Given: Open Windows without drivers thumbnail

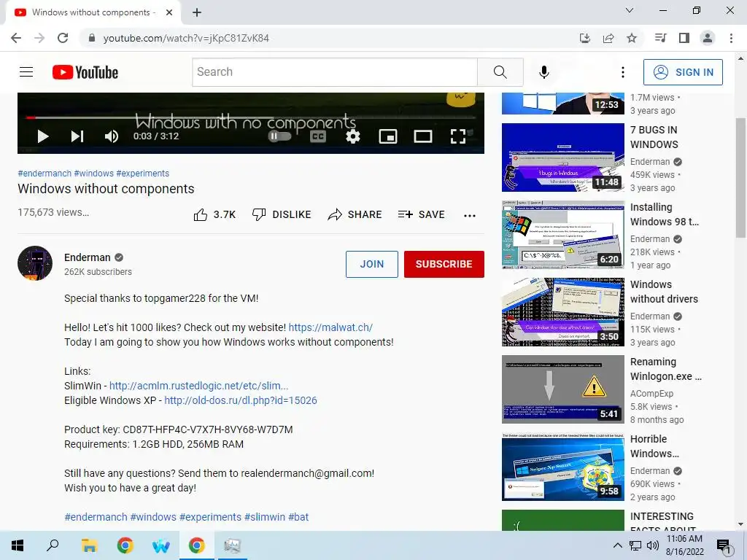Looking at the screenshot, I should point(563,312).
